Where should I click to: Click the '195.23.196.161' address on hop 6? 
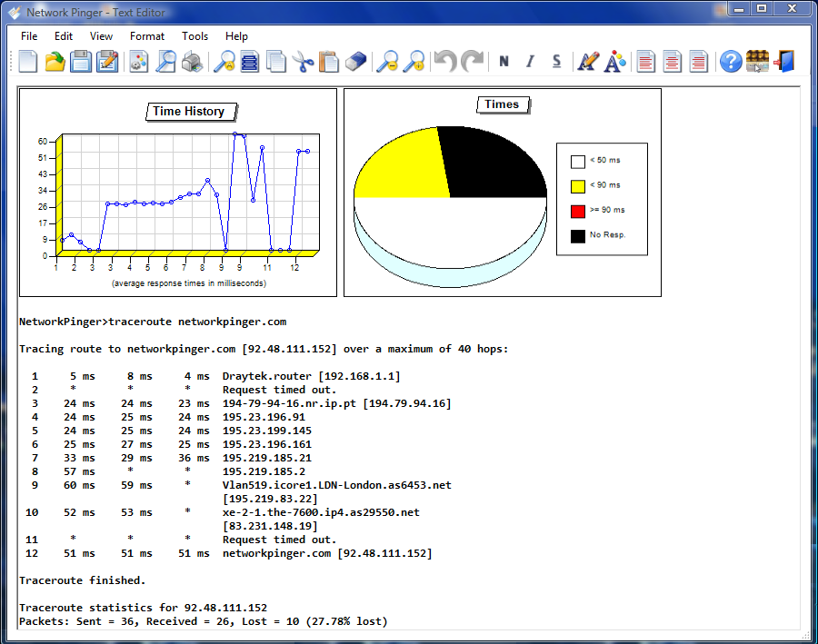(267, 444)
